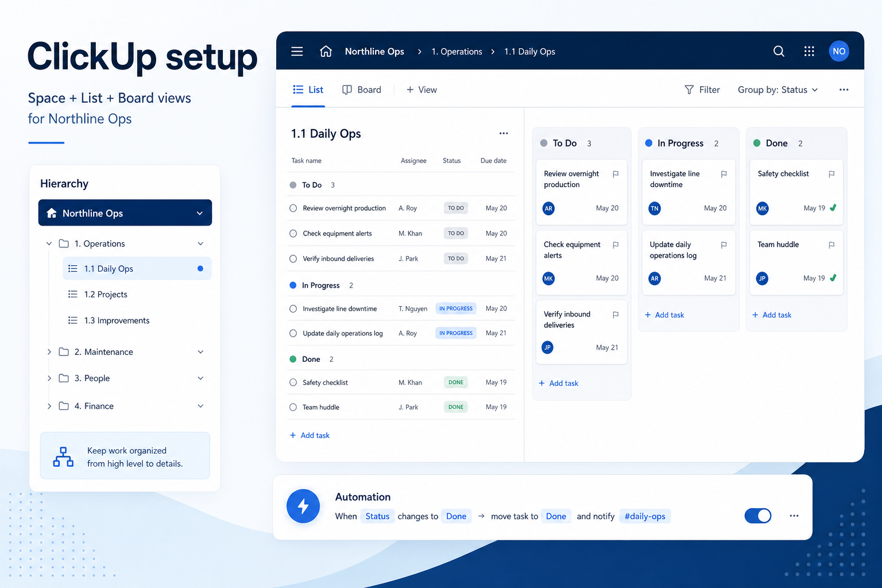Image resolution: width=882 pixels, height=588 pixels.
Task: Check off Check equipment alerts task circle
Action: tap(293, 233)
